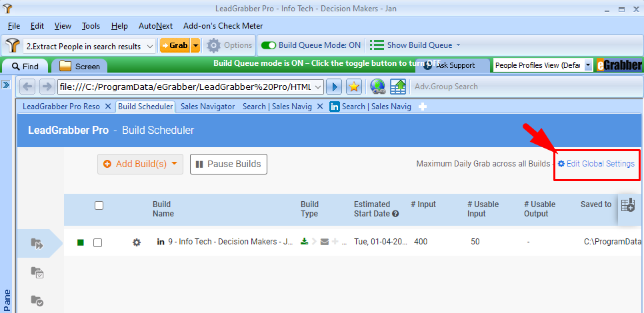
Task: Click the green spreadsheet export icon
Action: point(397,87)
